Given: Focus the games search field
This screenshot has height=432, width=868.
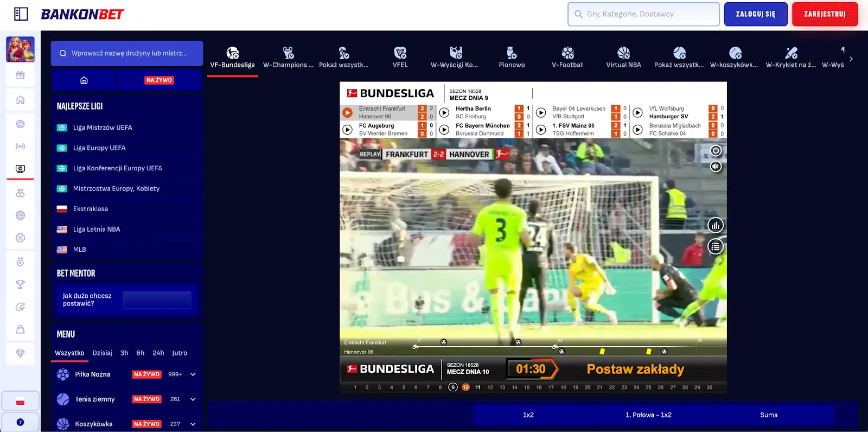Looking at the screenshot, I should click(643, 14).
